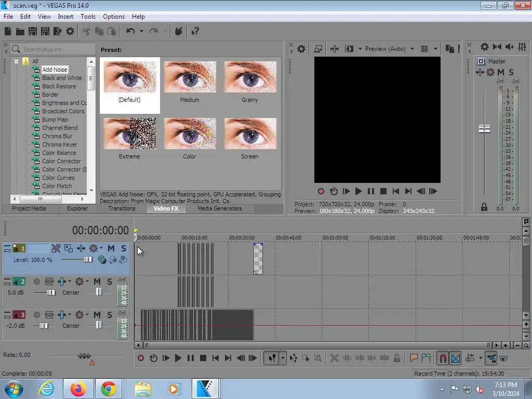Mute video track 1
The height and width of the screenshot is (399, 532).
(111, 248)
